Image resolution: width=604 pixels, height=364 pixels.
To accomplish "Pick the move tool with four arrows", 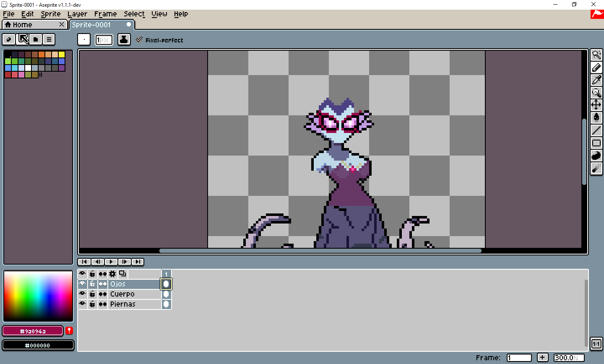I will tap(596, 105).
